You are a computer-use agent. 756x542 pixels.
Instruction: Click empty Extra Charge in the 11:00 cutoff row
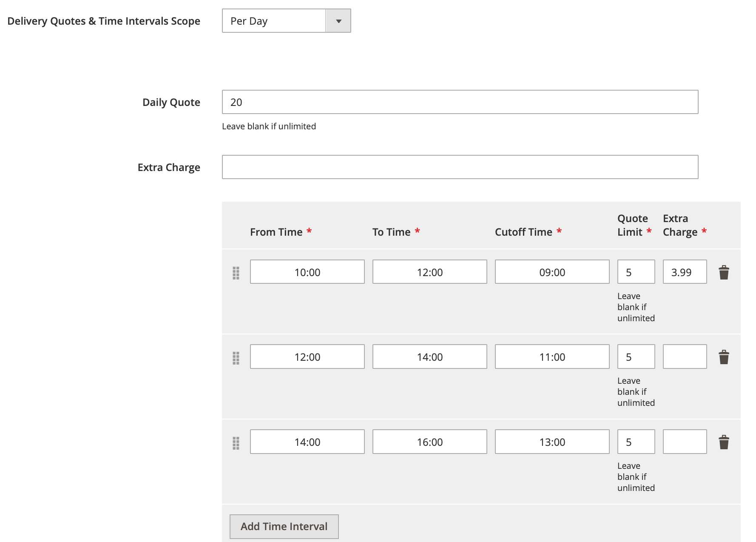coord(685,357)
